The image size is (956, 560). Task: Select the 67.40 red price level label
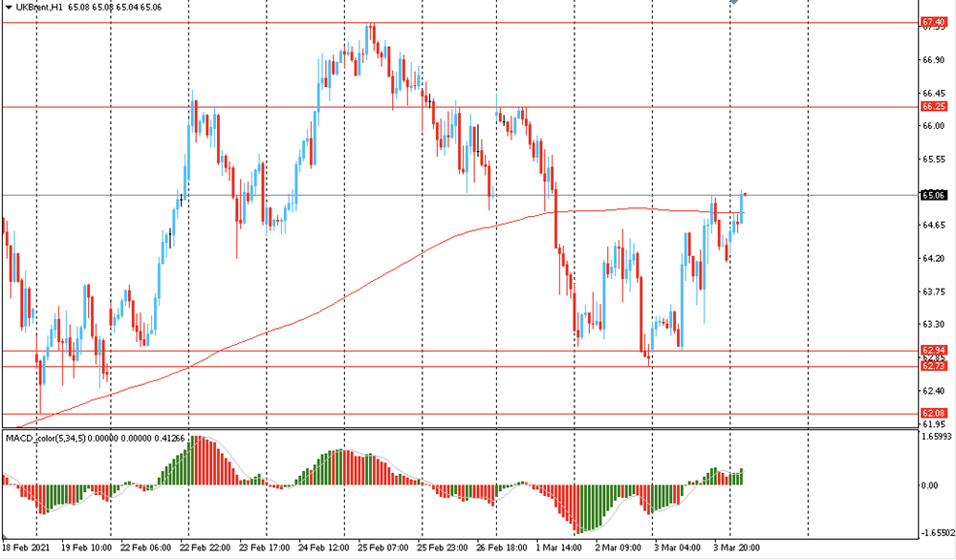[933, 23]
